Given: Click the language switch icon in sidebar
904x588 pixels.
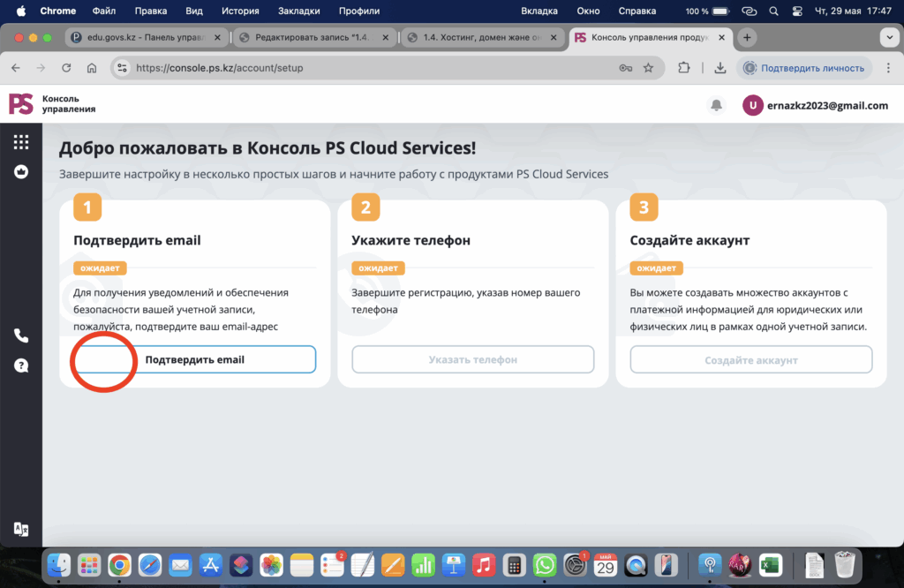Looking at the screenshot, I should (x=21, y=529).
